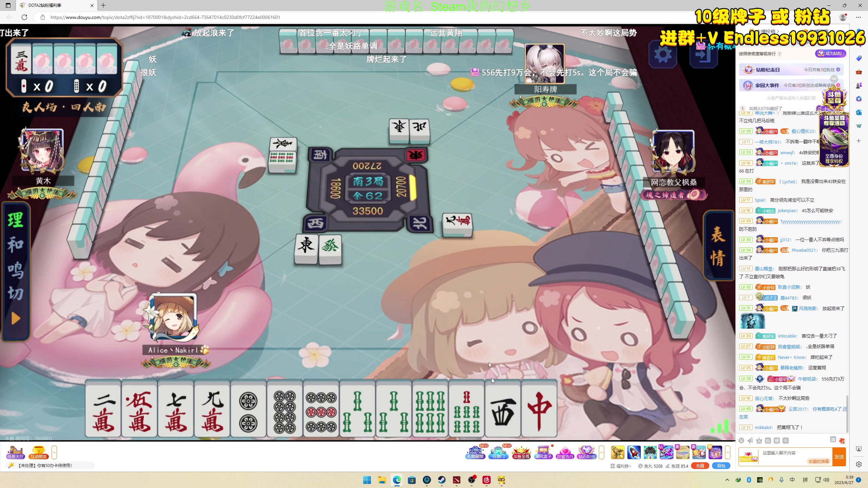
Task: Open the 任意门 portal icon
Action: click(x=498, y=452)
